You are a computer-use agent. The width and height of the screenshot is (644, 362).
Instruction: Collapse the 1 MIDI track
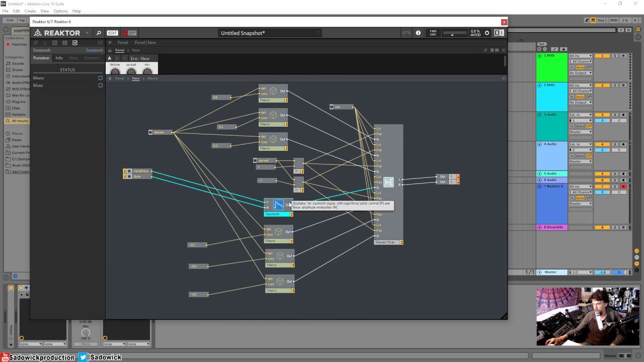(x=540, y=55)
